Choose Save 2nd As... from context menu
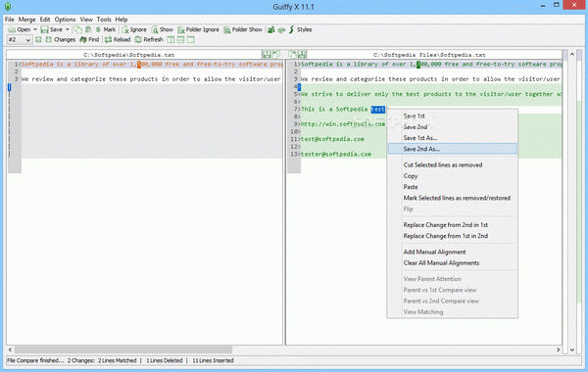Screen dimensions: 588x372 (x=452, y=149)
